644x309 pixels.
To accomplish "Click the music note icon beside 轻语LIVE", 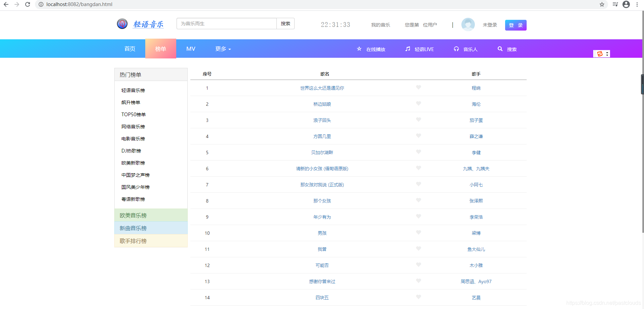I will [408, 49].
